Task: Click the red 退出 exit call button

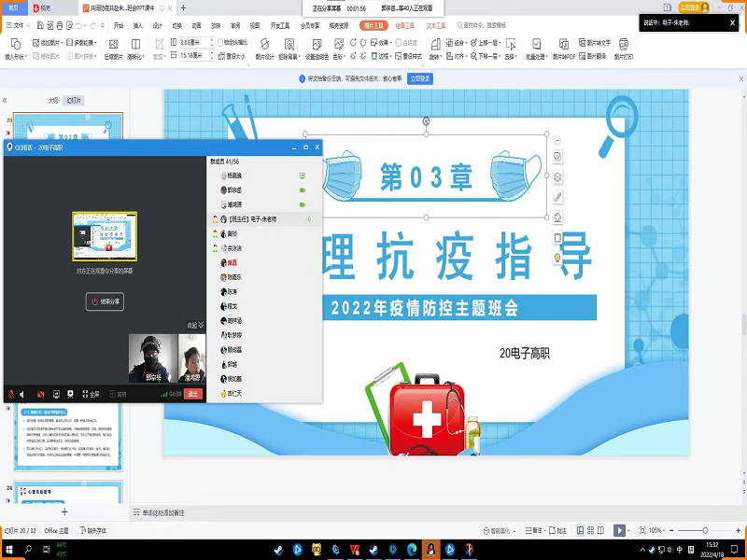Action: tap(193, 394)
